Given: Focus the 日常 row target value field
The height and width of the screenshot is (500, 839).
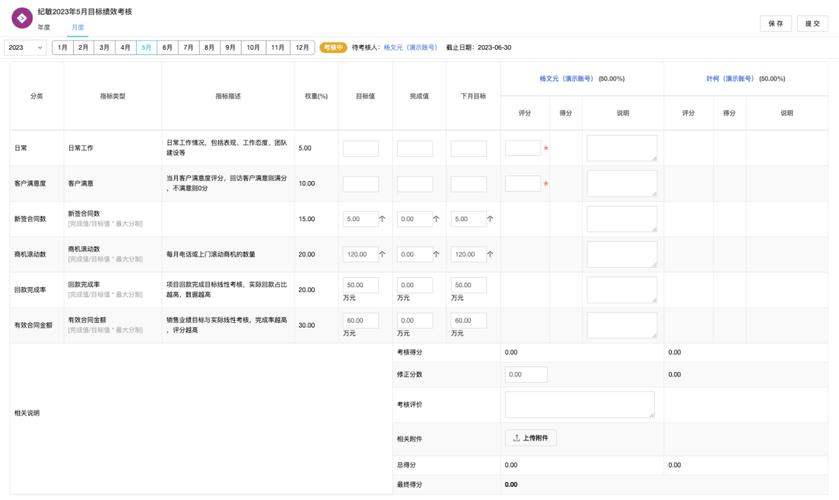Looking at the screenshot, I should [x=361, y=148].
